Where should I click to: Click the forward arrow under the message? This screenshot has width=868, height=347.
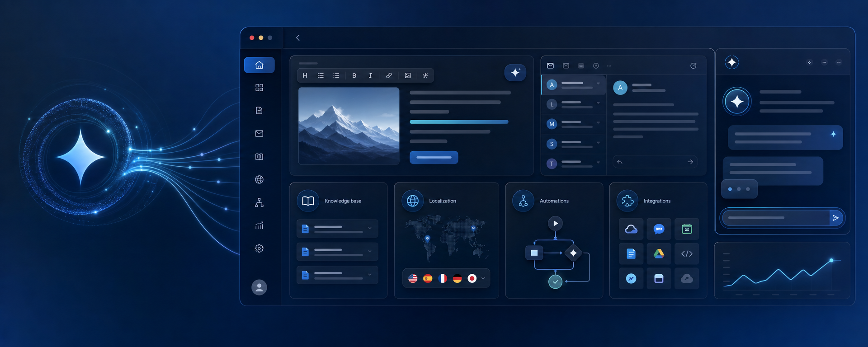690,162
